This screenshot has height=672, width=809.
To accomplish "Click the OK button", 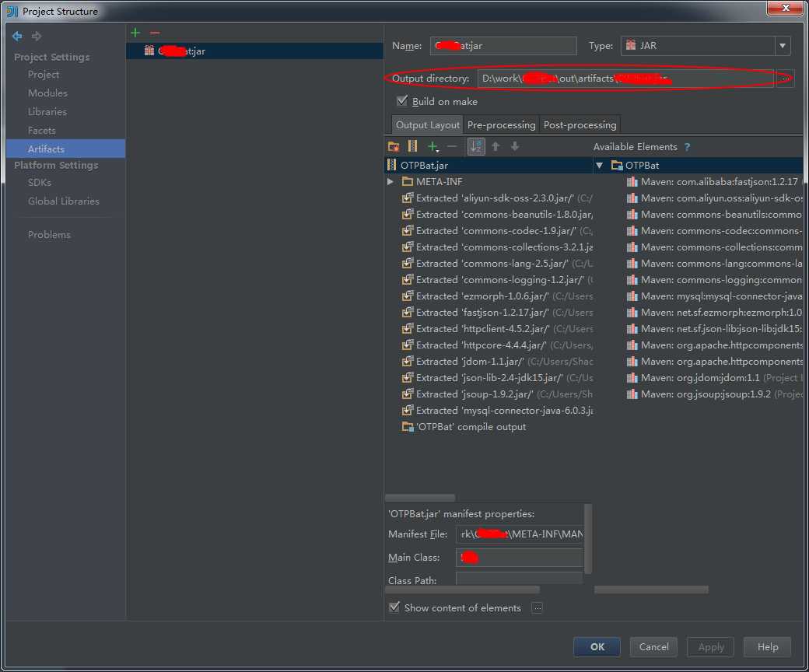I will click(x=597, y=647).
